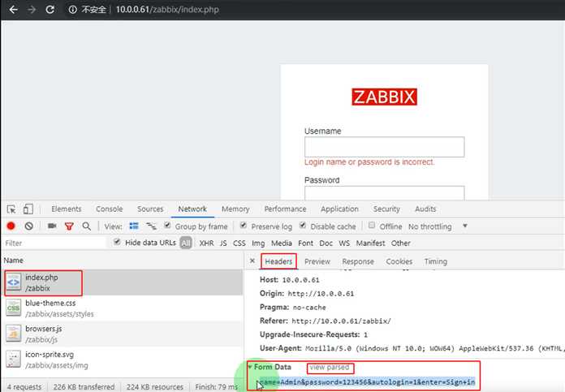This screenshot has height=392, width=565.
Task: Click the network Filter text box
Action: (54, 243)
